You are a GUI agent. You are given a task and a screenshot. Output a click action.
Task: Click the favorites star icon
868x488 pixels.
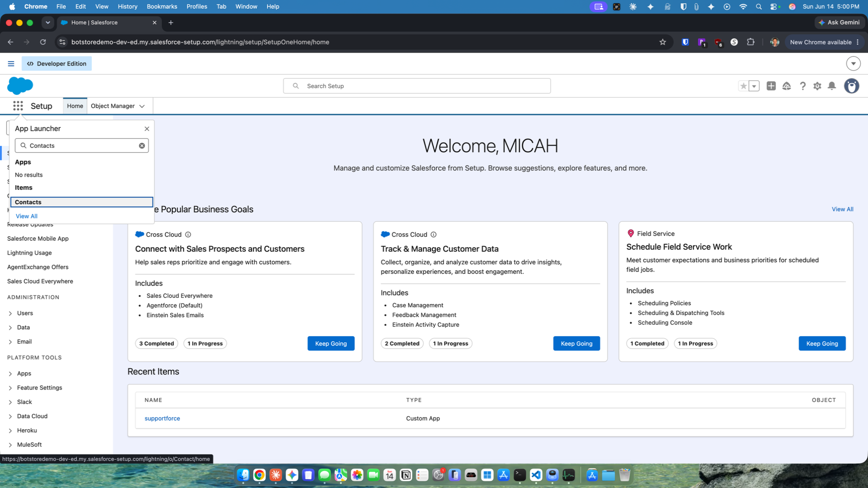point(743,86)
